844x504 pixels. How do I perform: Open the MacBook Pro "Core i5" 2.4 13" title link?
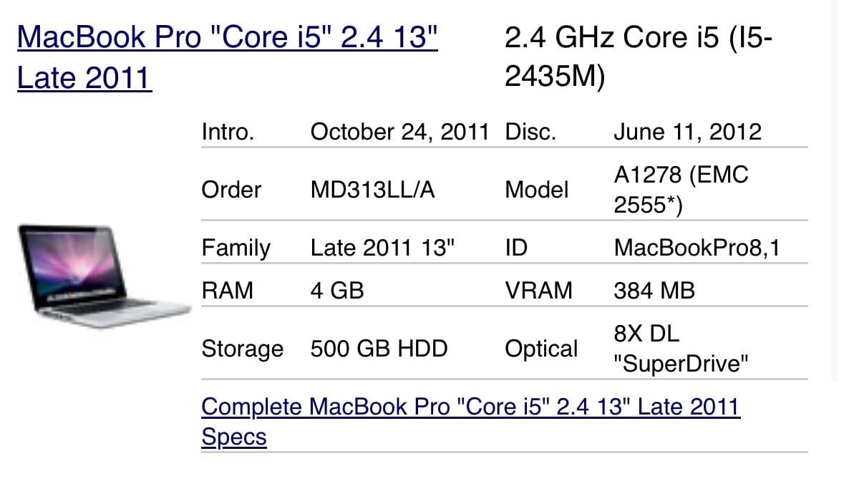[x=227, y=57]
